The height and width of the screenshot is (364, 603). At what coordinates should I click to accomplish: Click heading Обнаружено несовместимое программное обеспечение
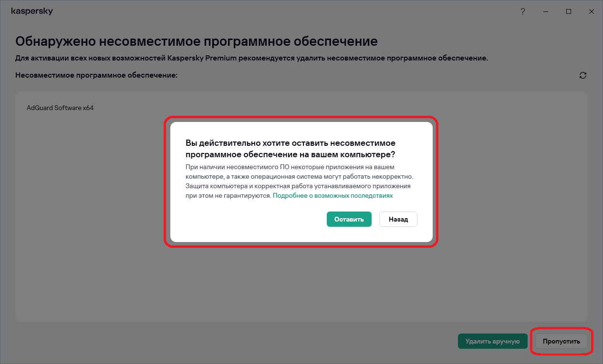coord(197,41)
